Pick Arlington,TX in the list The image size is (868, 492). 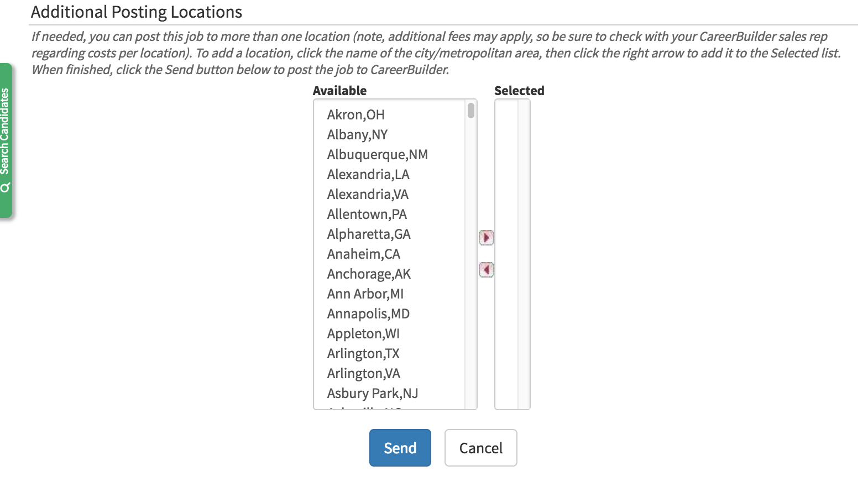pyautogui.click(x=363, y=354)
